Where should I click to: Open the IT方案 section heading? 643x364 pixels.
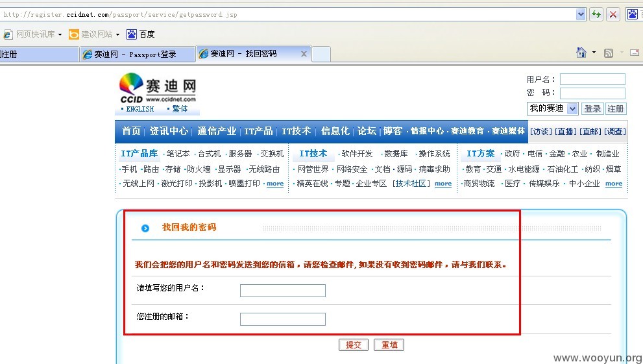click(481, 154)
